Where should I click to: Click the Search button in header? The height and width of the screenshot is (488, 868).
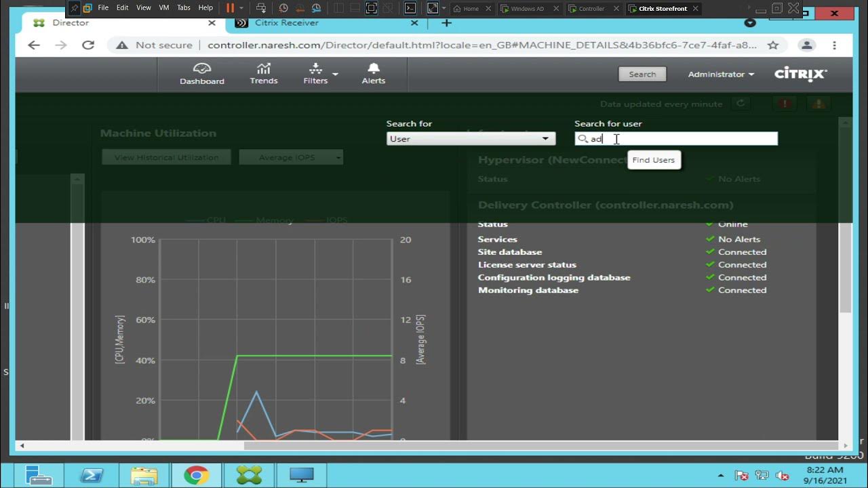(x=642, y=74)
